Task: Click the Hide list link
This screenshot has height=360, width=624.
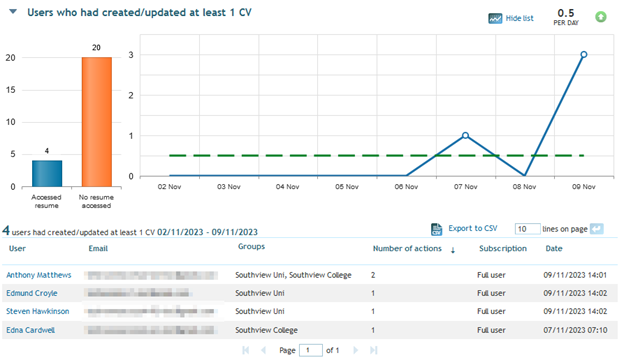Action: coord(519,18)
